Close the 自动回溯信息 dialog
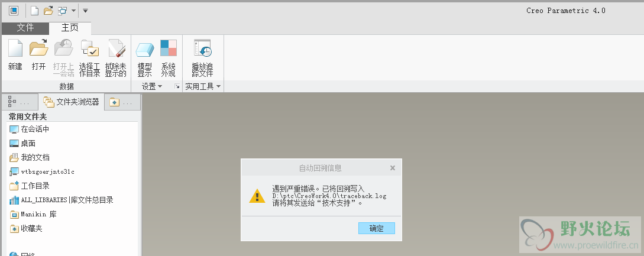 coord(393,168)
